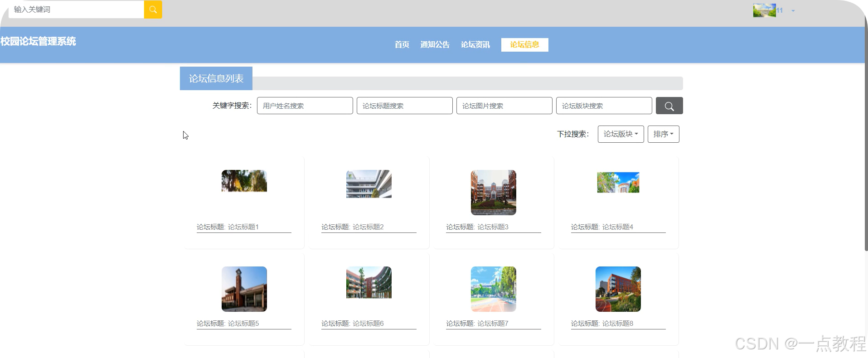This screenshot has width=868, height=358.
Task: Open thumbnail for 论坛标题4
Action: click(x=618, y=182)
